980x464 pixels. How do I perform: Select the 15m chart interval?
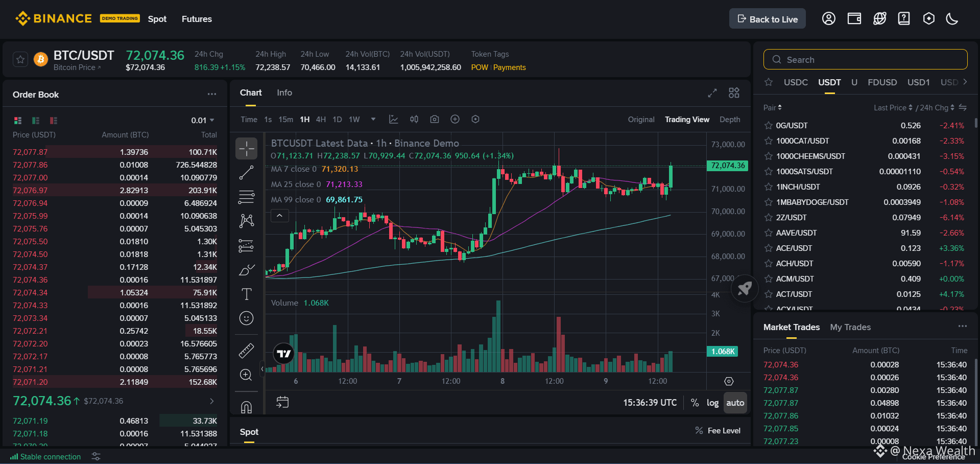point(285,119)
